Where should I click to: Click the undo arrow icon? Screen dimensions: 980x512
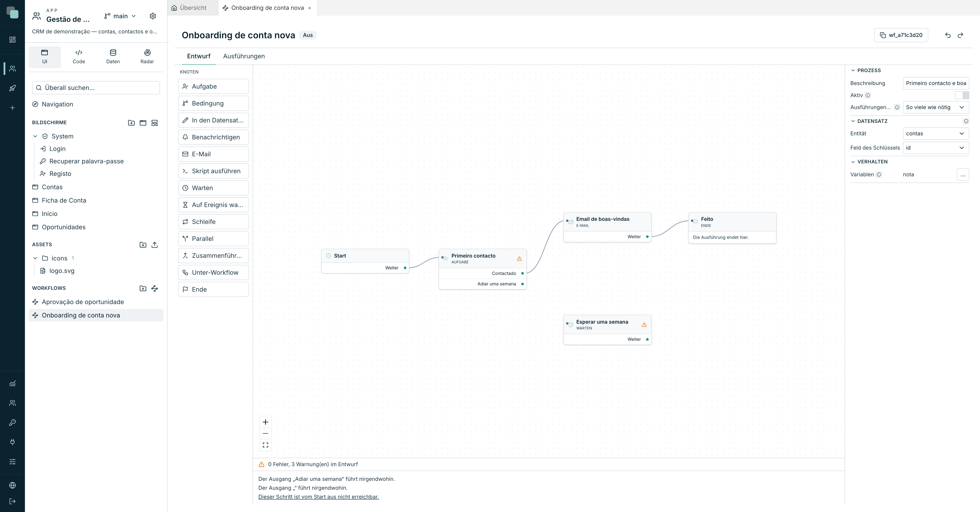point(948,35)
